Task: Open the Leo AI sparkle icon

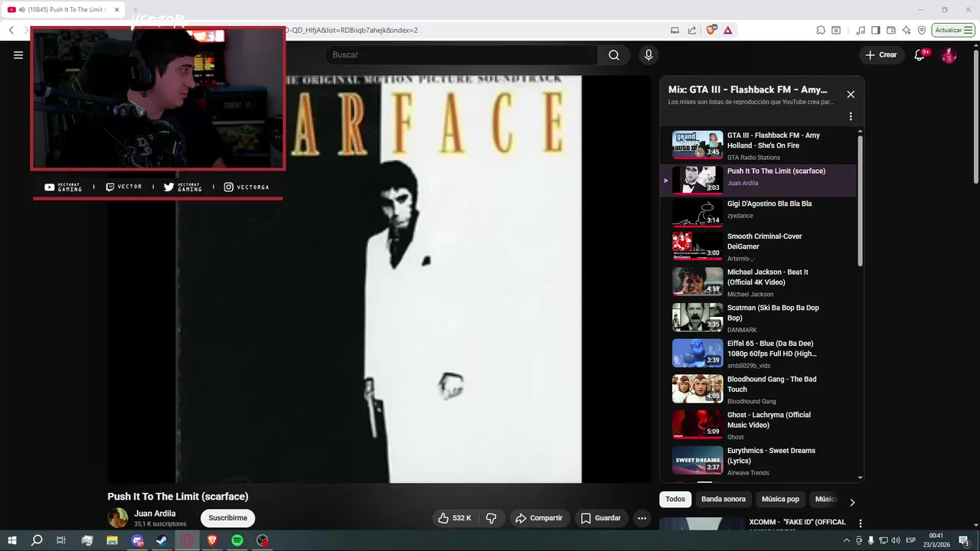Action: click(906, 30)
